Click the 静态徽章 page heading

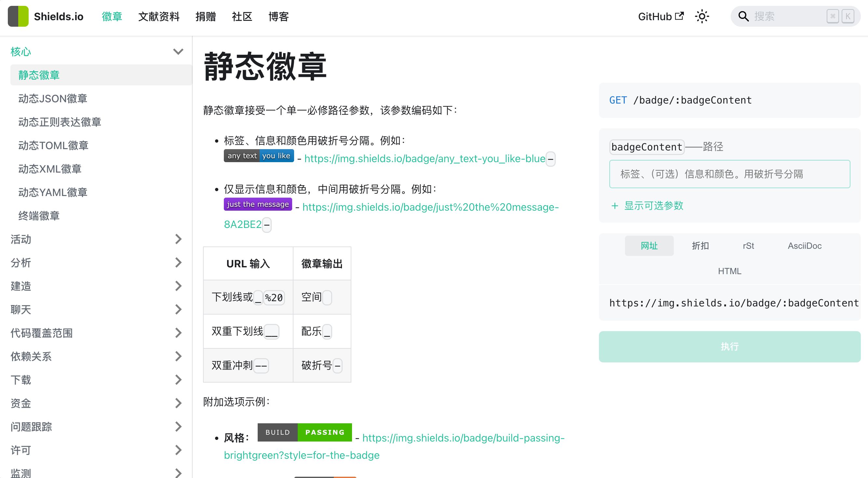click(x=265, y=66)
